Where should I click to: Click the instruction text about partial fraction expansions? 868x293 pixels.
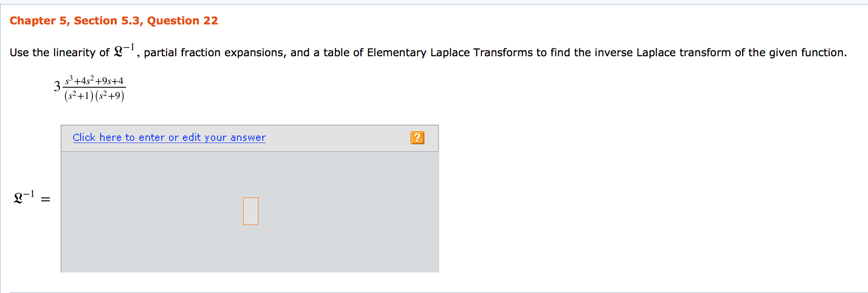coord(305,52)
